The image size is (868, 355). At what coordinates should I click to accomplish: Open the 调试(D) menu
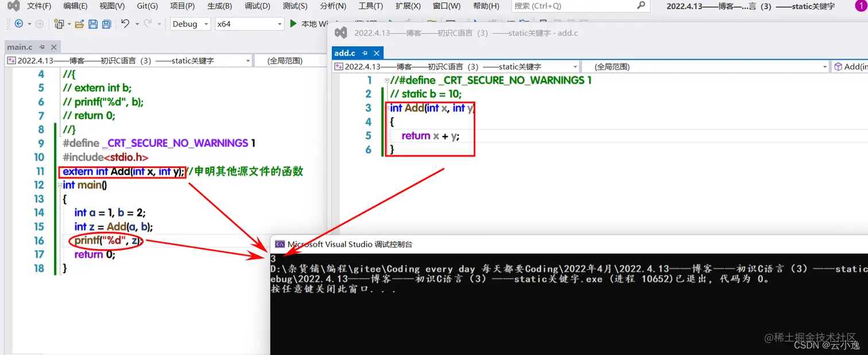tap(257, 6)
